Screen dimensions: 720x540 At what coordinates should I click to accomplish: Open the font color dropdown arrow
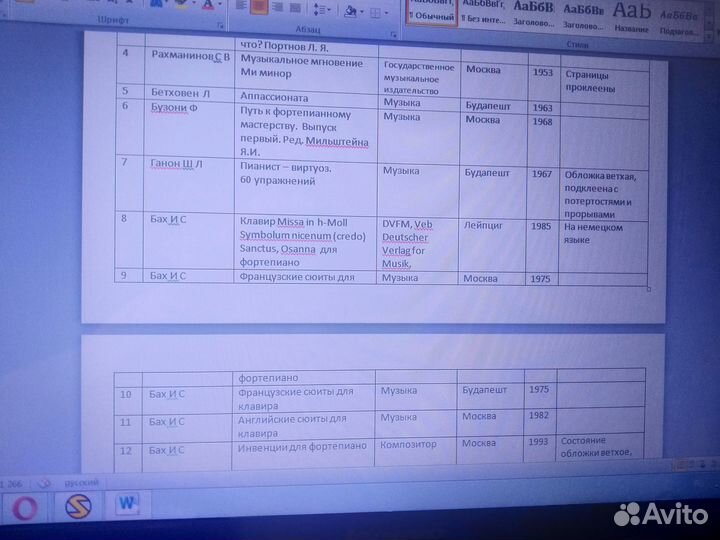click(x=218, y=5)
